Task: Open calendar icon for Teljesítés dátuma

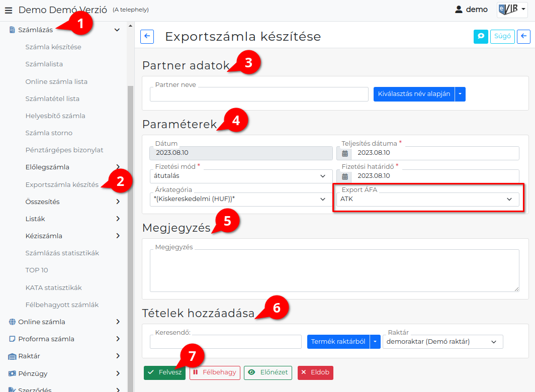Action: click(345, 153)
